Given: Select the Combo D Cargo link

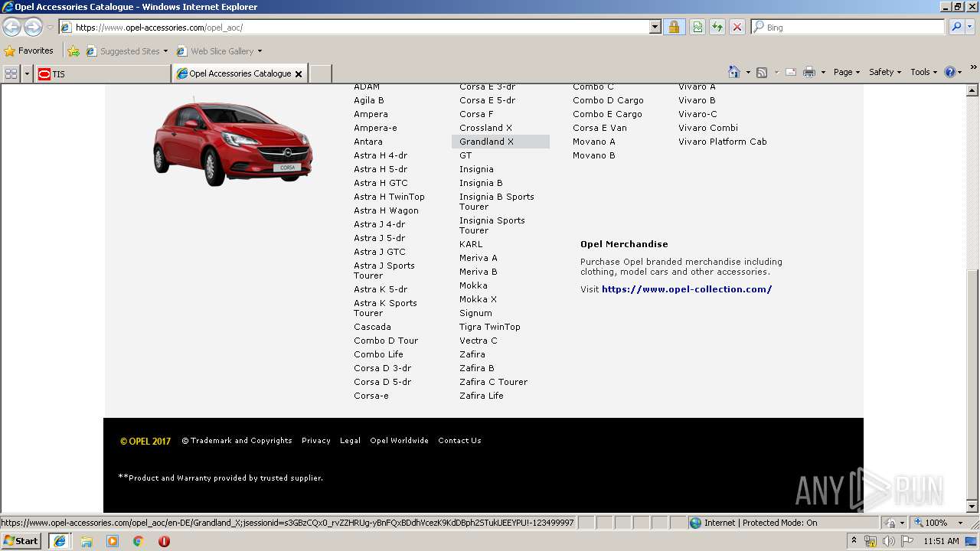Looking at the screenshot, I should click(608, 100).
